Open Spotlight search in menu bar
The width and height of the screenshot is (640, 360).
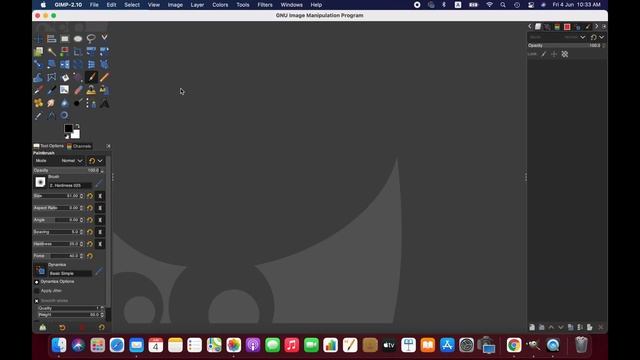503,5
